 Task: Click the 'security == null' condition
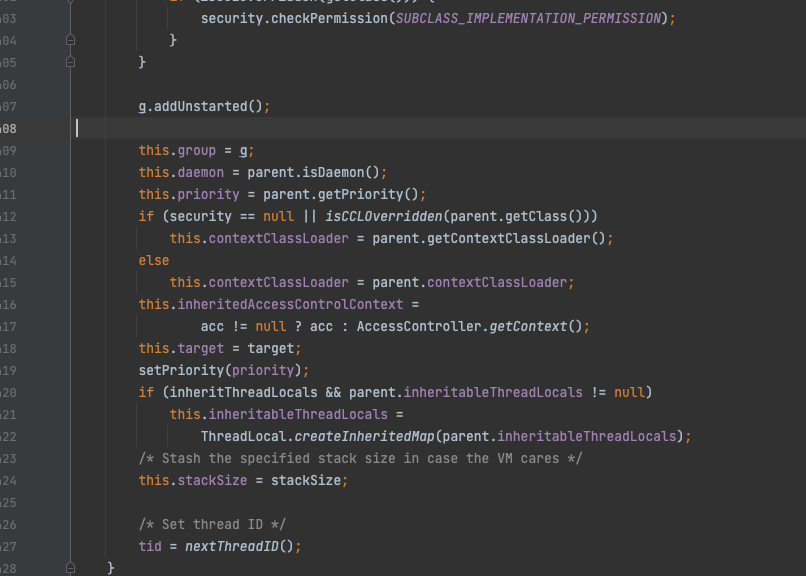point(231,216)
